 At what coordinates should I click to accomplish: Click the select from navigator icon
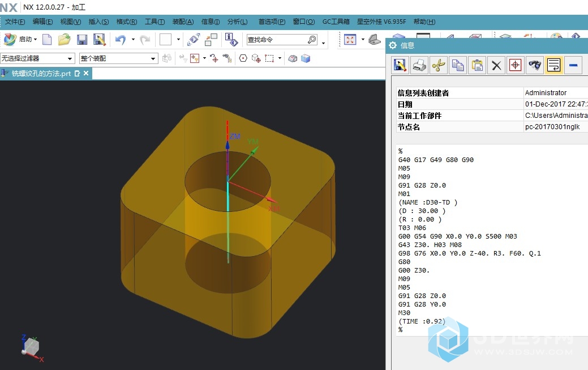227,58
